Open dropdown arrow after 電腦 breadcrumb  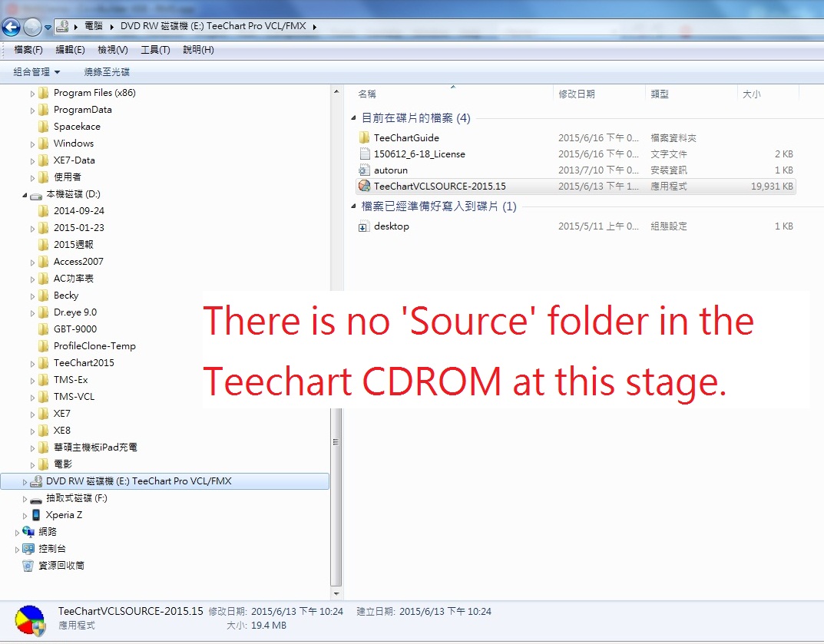point(111,27)
